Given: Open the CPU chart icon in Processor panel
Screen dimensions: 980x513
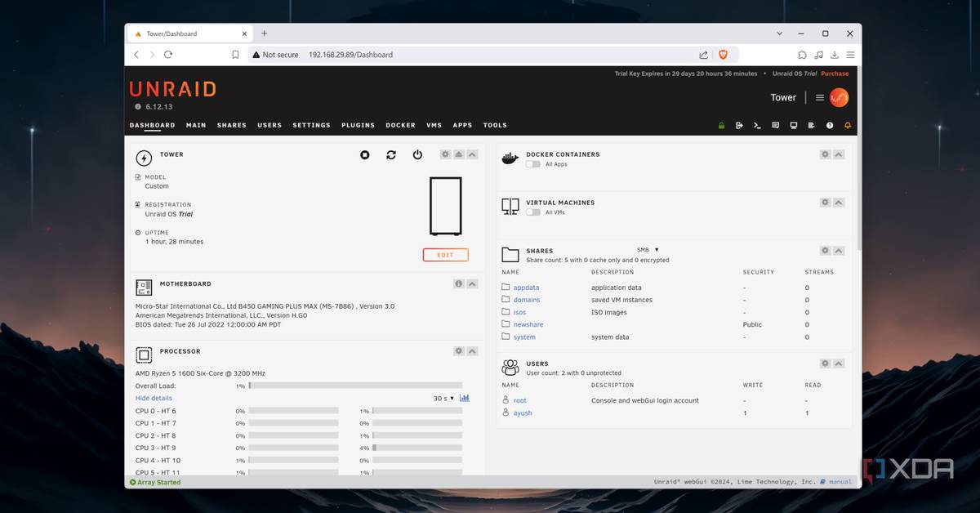Looking at the screenshot, I should click(x=465, y=398).
